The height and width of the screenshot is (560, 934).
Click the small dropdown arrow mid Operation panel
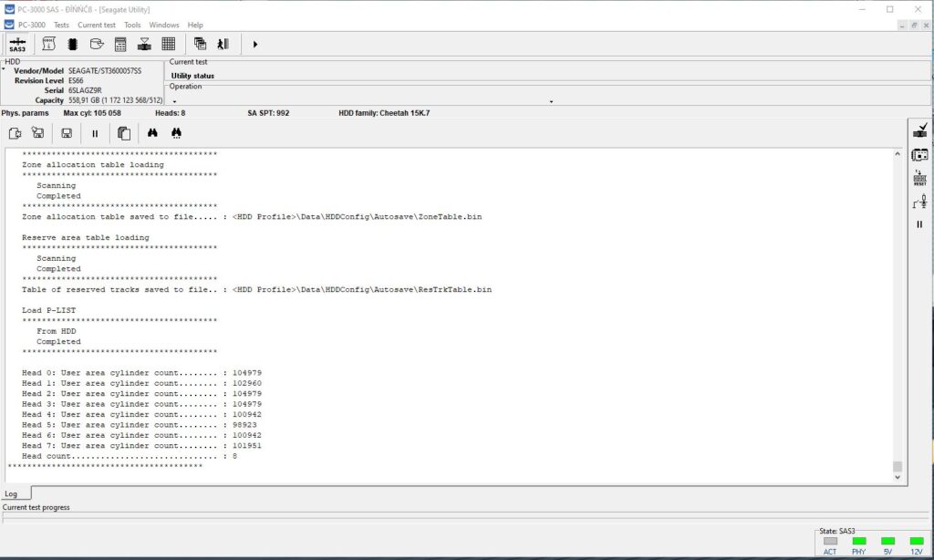pyautogui.click(x=551, y=102)
